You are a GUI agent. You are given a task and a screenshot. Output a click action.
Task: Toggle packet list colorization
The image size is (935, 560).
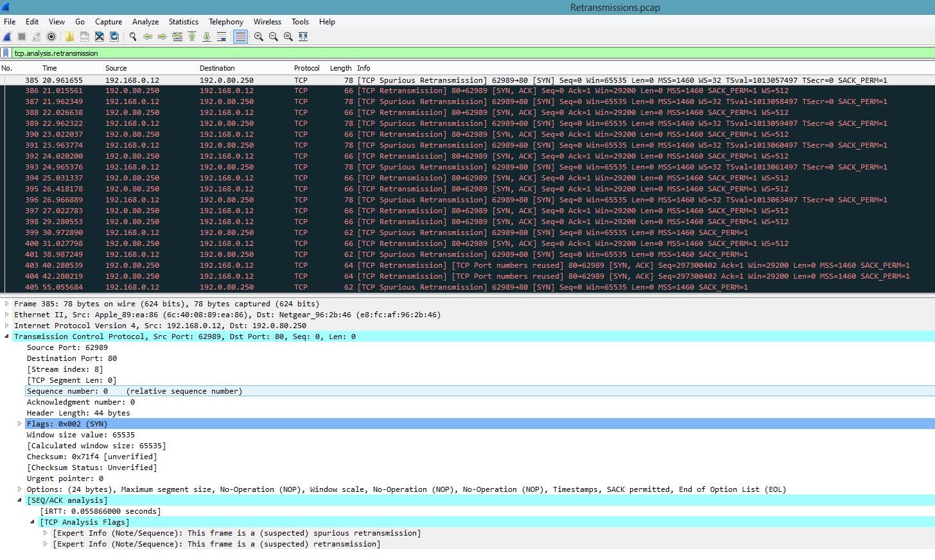tap(240, 37)
